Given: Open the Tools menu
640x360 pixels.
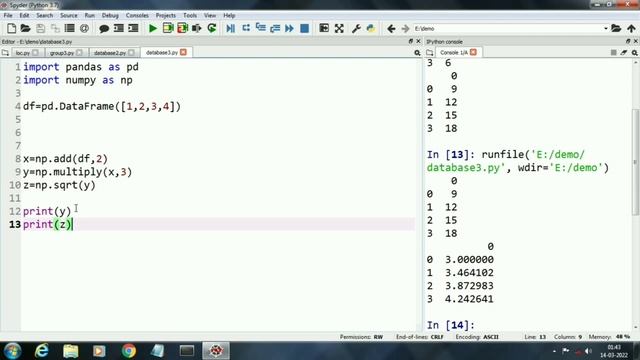Looking at the screenshot, I should 190,15.
